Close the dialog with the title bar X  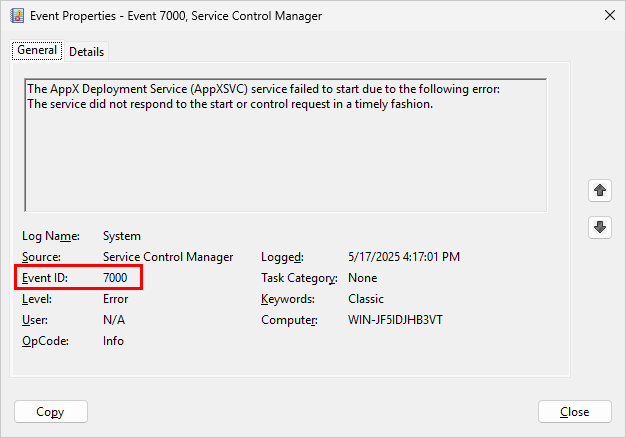tap(610, 15)
